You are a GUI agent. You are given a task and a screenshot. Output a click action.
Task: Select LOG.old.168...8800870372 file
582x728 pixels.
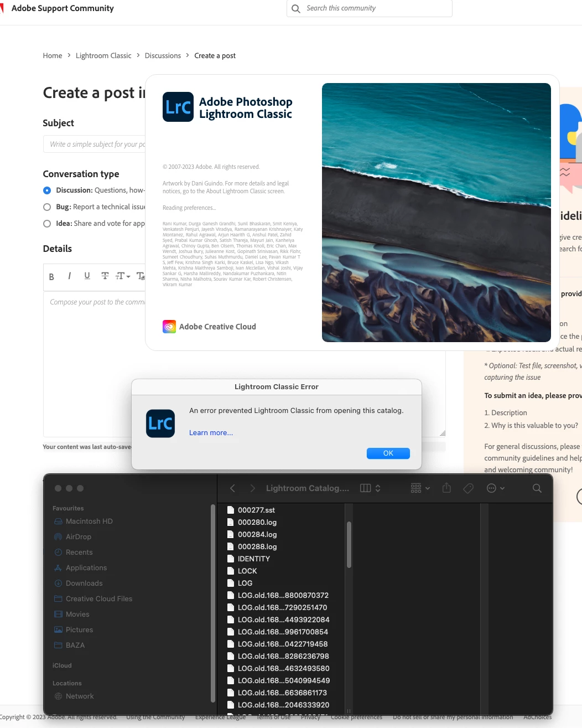tap(278, 595)
